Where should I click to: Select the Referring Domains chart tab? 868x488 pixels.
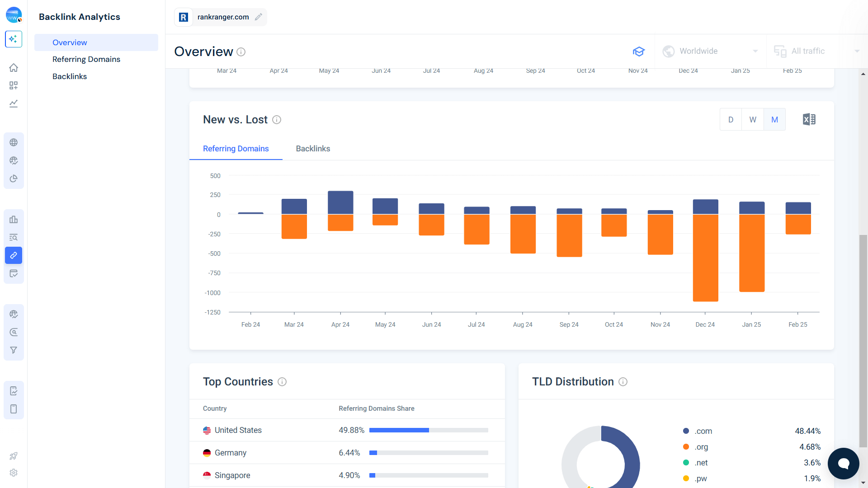pyautogui.click(x=236, y=149)
